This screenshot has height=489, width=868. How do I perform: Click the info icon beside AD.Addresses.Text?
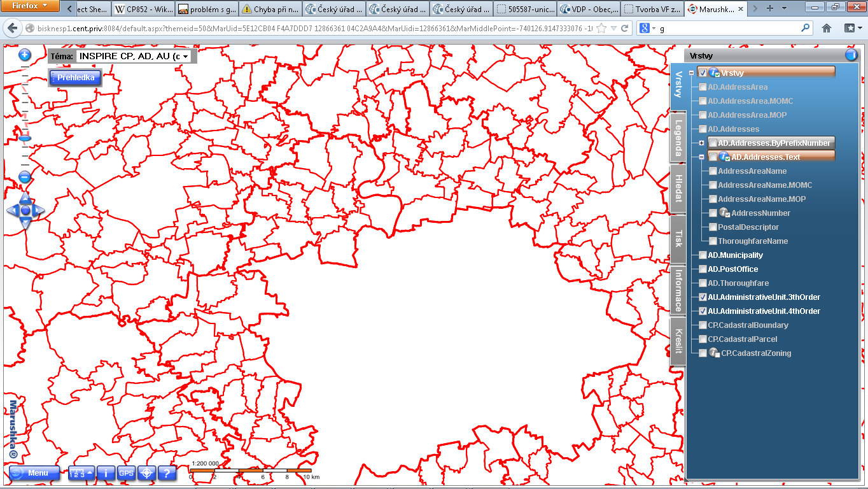tap(725, 157)
